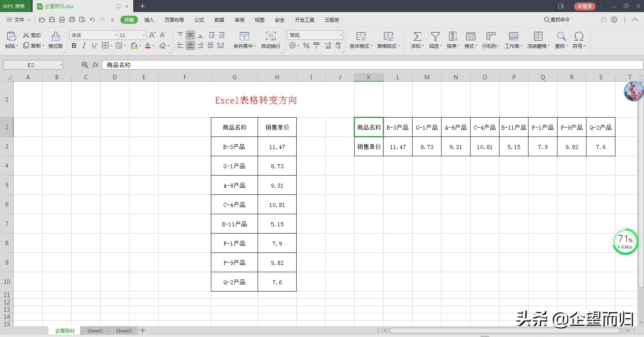Decrease font size with the A- icon
644x337 pixels.
tap(163, 35)
